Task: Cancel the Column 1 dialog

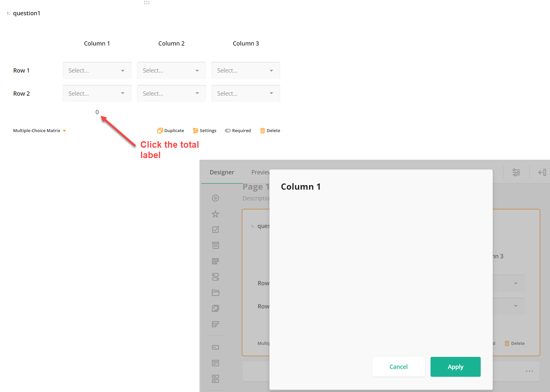Action: (x=398, y=367)
